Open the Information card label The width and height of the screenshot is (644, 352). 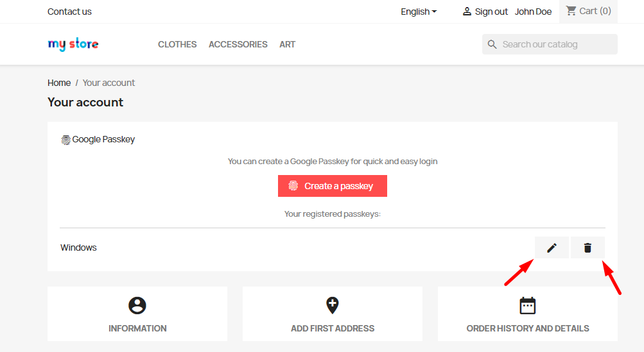(137, 328)
